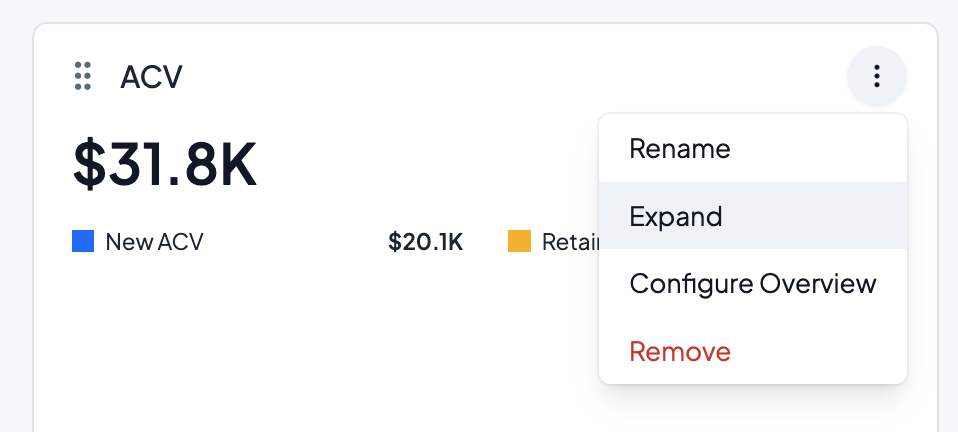Select the New ACV legend label
958x432 pixels.
154,242
